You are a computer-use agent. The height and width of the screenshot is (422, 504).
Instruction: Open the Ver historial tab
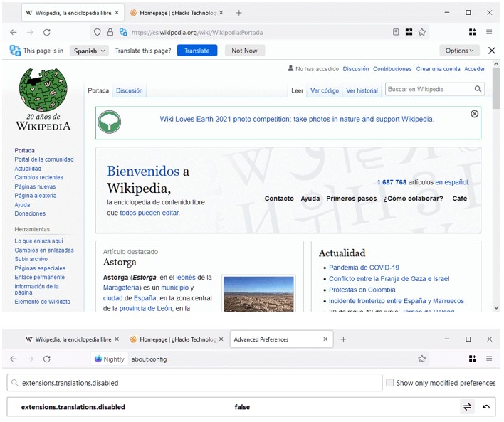tap(362, 90)
